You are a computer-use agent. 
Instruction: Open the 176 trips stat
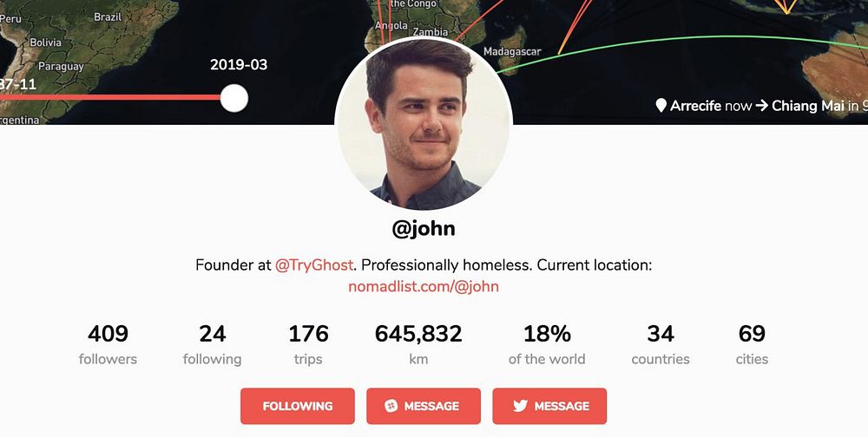point(308,345)
